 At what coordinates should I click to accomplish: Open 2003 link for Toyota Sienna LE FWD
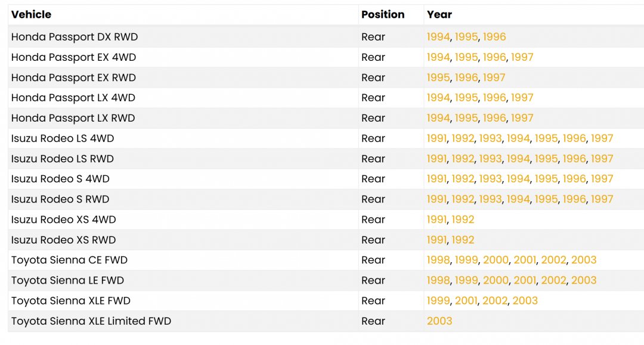[x=584, y=280]
